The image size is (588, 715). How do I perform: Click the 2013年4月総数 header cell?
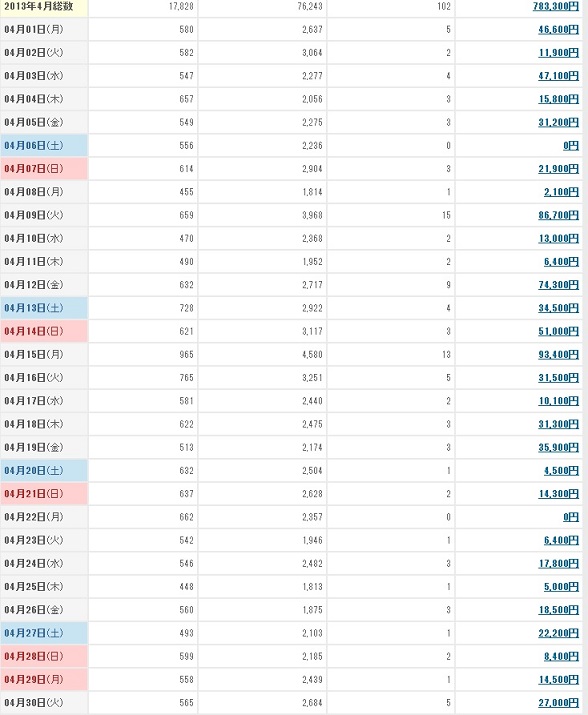tap(44, 8)
